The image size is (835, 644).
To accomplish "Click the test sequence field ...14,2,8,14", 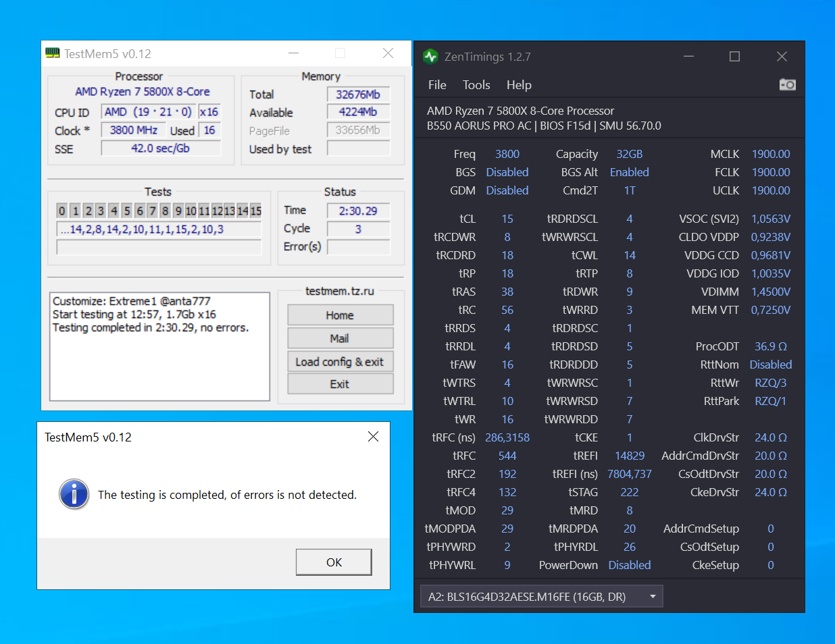I will click(159, 230).
